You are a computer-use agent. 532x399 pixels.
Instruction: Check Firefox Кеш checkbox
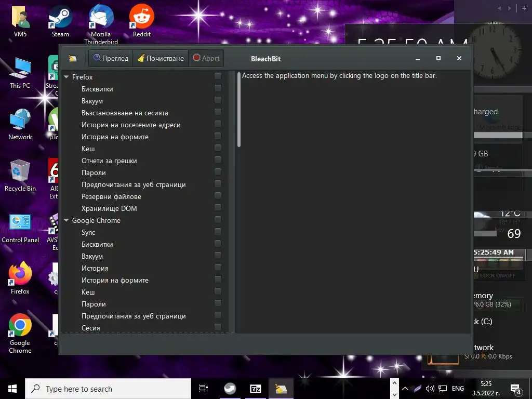tap(218, 148)
